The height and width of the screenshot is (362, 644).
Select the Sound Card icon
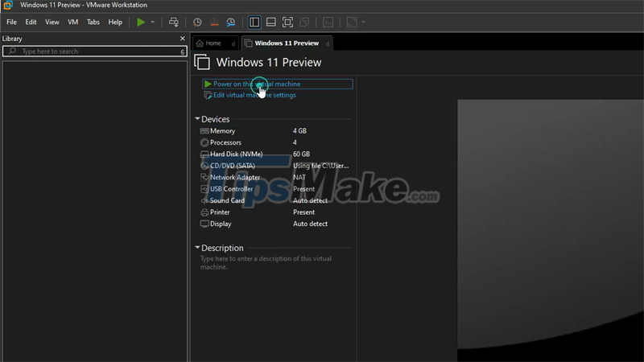[204, 200]
